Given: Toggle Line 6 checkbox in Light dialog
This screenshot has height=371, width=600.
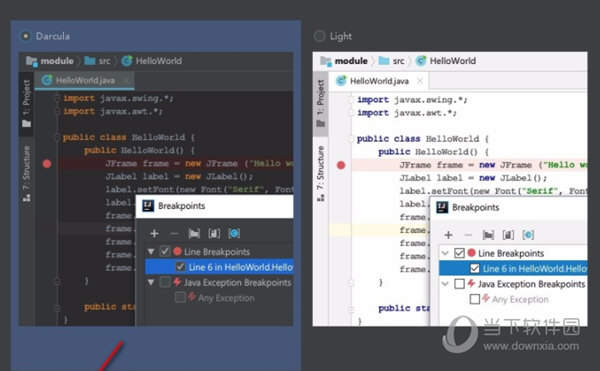Looking at the screenshot, I should (475, 268).
